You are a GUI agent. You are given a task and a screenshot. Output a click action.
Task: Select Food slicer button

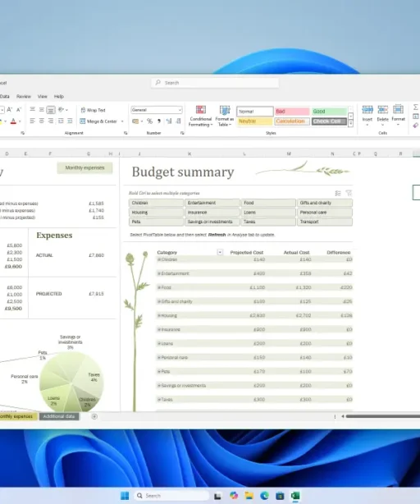click(x=268, y=203)
